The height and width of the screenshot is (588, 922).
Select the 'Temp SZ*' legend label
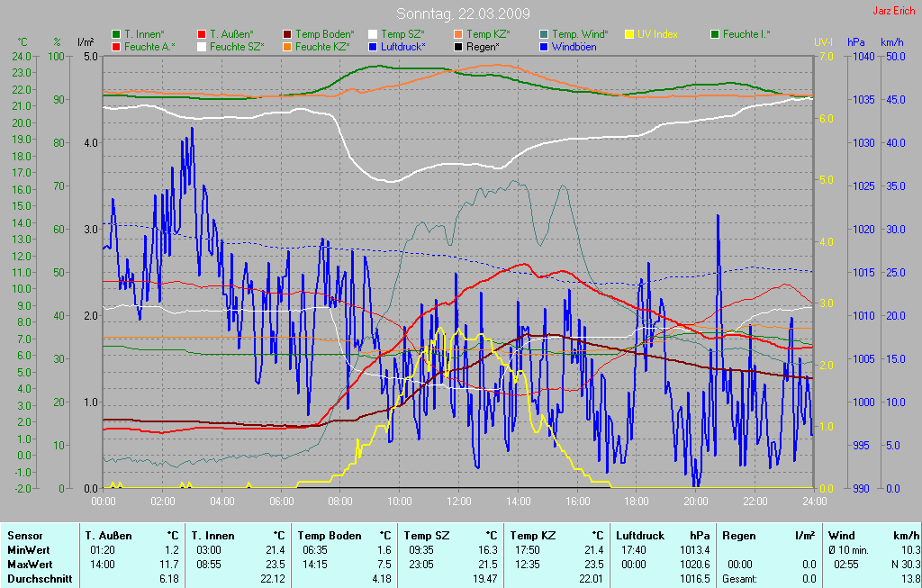click(402, 35)
